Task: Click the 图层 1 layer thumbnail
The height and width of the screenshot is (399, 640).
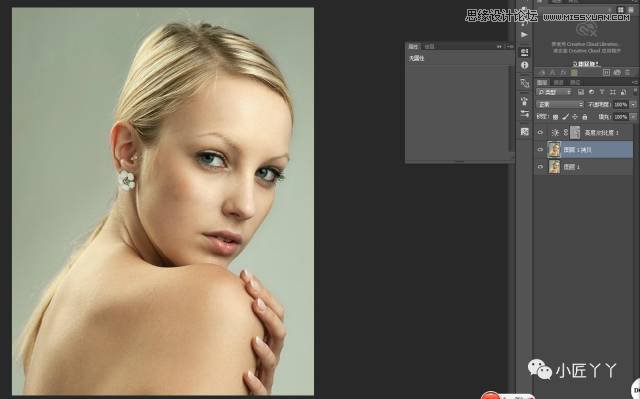Action: point(554,167)
